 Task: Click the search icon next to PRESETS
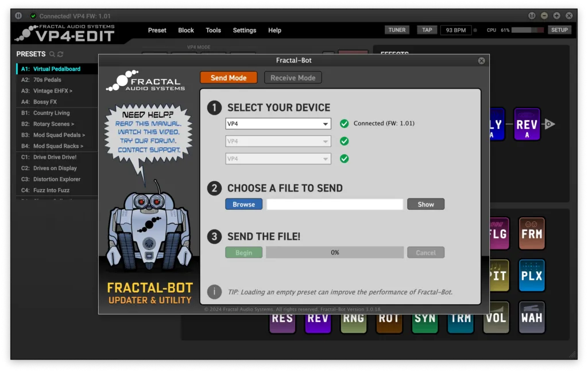coord(52,54)
